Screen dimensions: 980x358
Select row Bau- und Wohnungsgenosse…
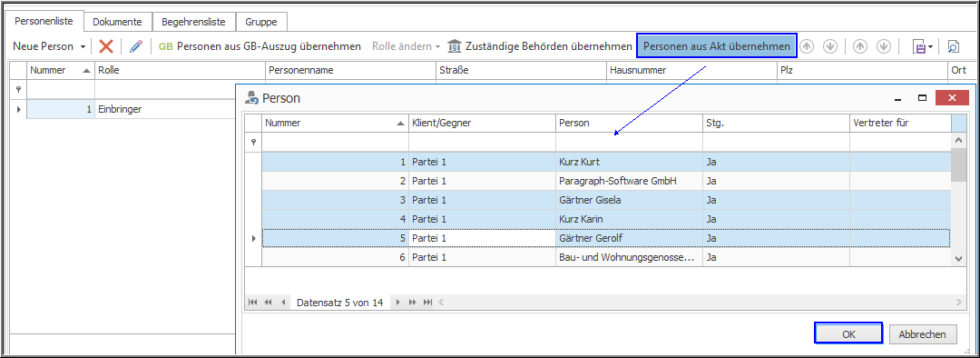click(606, 257)
